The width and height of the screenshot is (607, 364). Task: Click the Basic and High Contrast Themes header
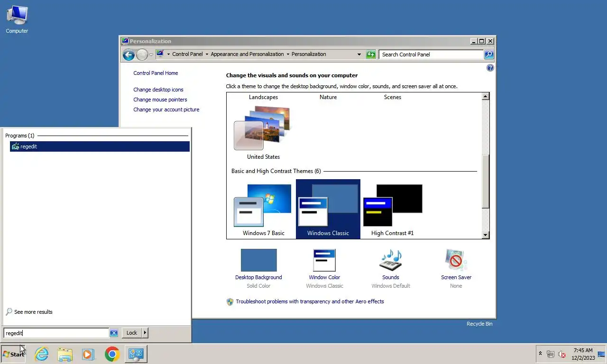pos(276,171)
